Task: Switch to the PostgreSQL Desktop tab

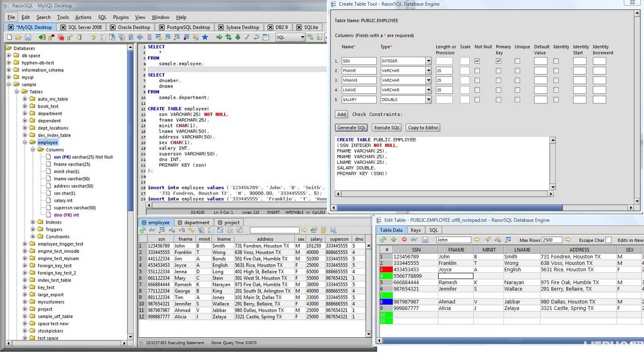Action: coord(184,27)
